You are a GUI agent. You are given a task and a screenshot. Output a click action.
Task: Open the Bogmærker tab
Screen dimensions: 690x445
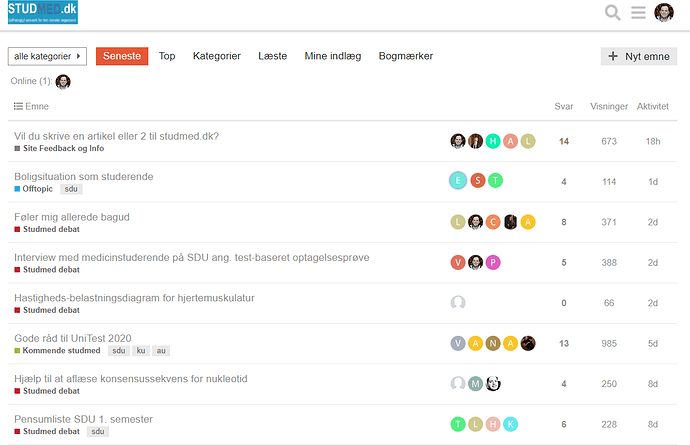tap(406, 56)
